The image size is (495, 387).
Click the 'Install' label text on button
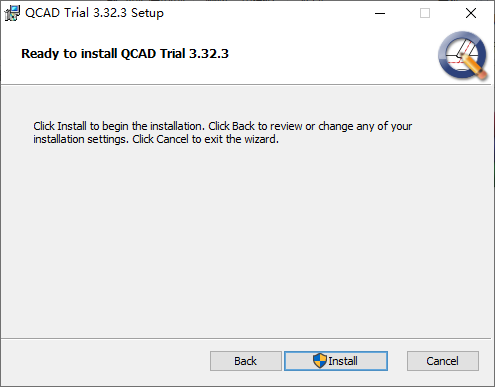pyautogui.click(x=343, y=361)
